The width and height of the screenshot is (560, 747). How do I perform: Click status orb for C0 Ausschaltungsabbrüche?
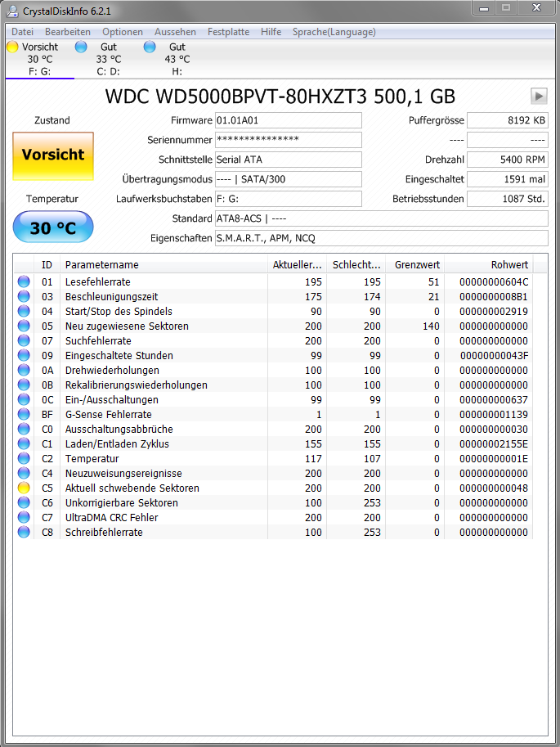[x=24, y=430]
